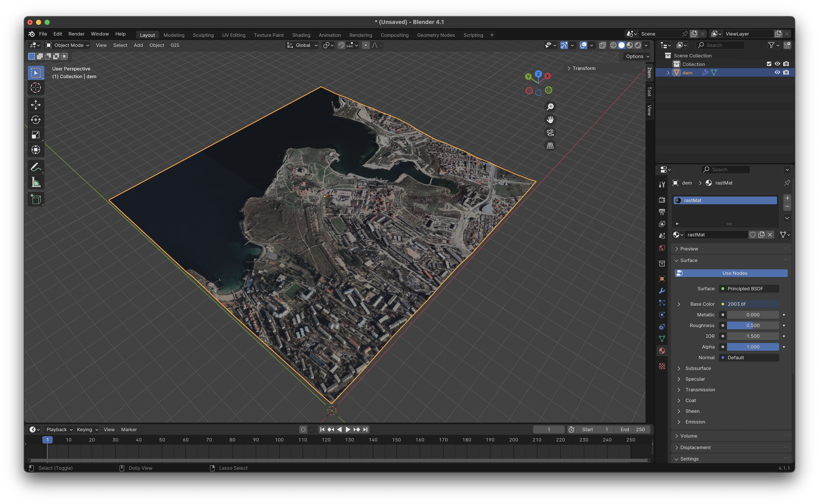Expand the dem object in outliner

[668, 73]
